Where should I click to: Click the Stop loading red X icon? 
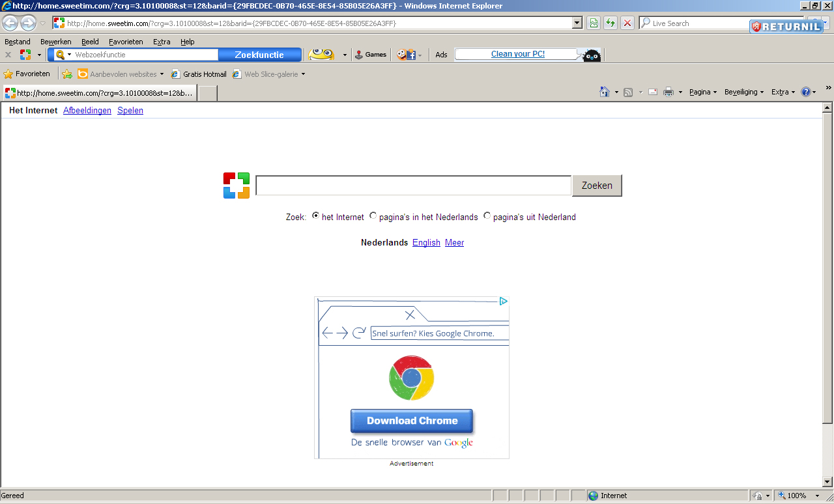pyautogui.click(x=627, y=23)
